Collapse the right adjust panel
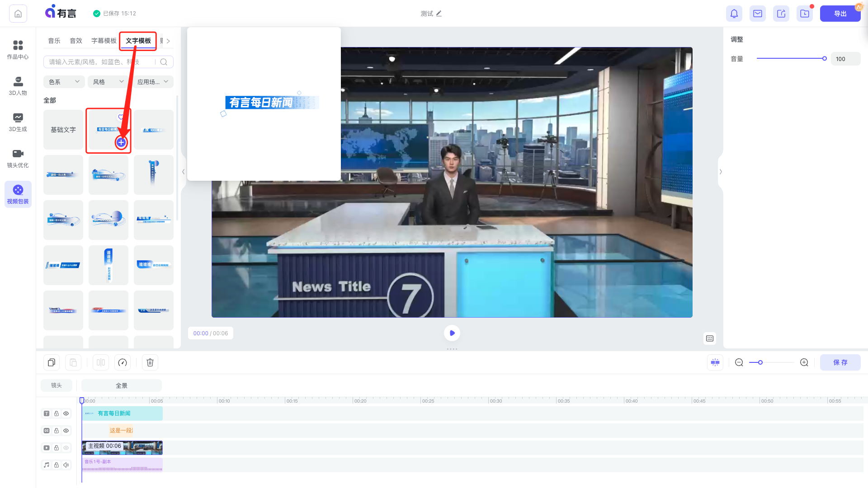Viewport: 868px width, 488px height. tap(721, 172)
